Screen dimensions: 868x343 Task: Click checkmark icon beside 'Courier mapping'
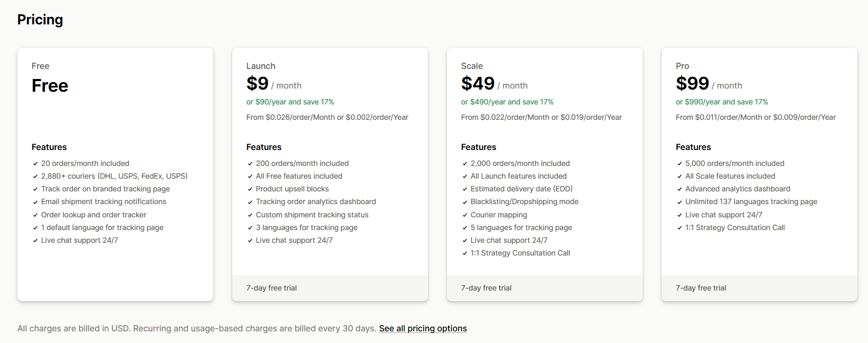(465, 215)
